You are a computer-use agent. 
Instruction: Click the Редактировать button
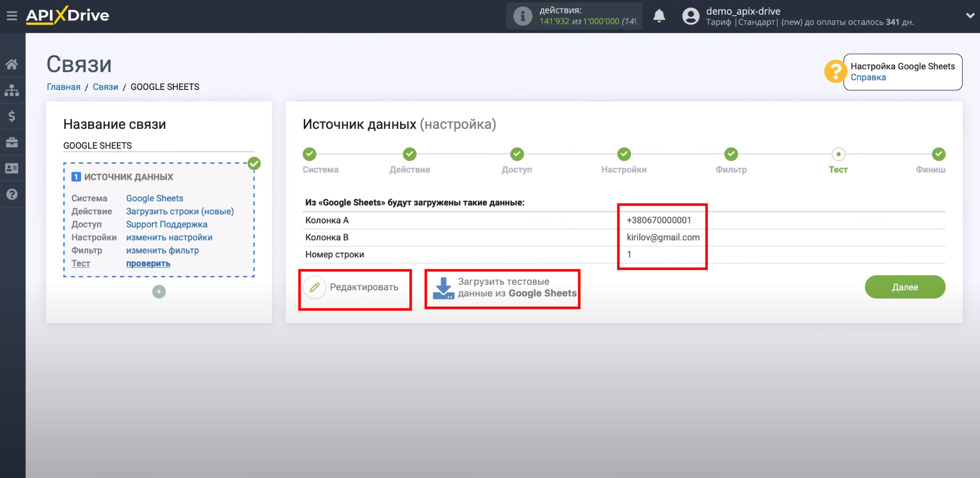(x=352, y=288)
